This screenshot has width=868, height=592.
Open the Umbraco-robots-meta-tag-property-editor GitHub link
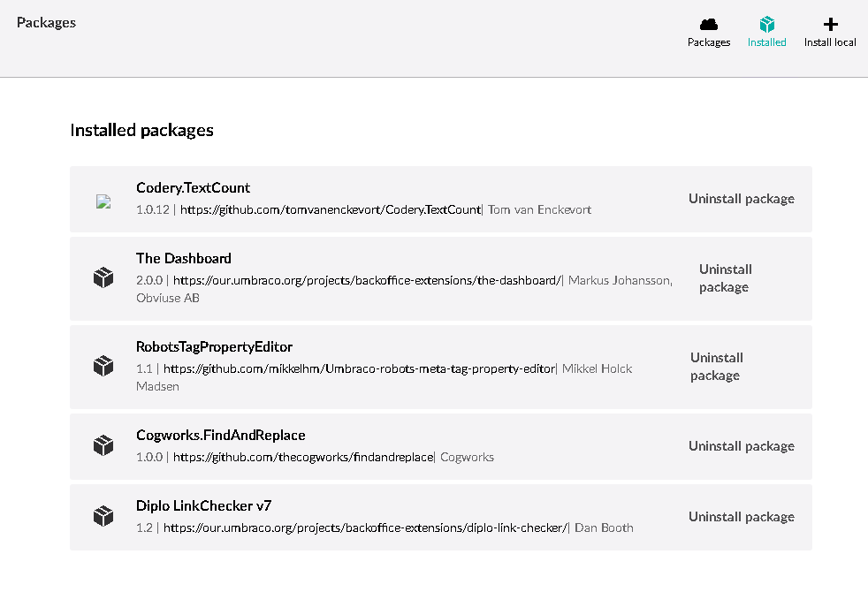pyautogui.click(x=359, y=369)
